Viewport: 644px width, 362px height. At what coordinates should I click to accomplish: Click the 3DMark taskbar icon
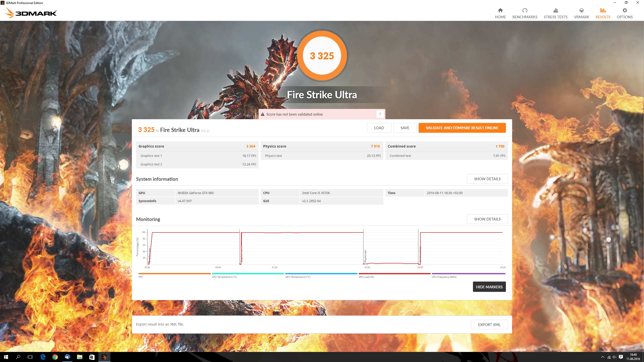click(x=104, y=357)
